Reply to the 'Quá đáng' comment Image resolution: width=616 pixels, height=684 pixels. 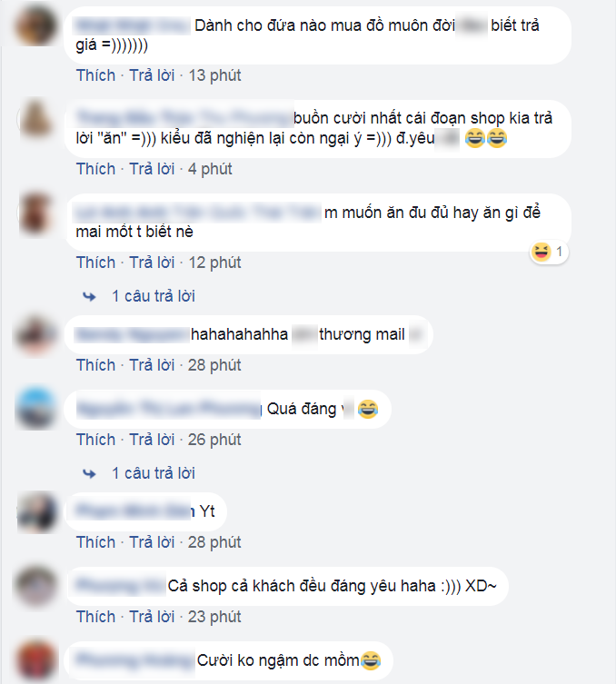[x=152, y=440]
